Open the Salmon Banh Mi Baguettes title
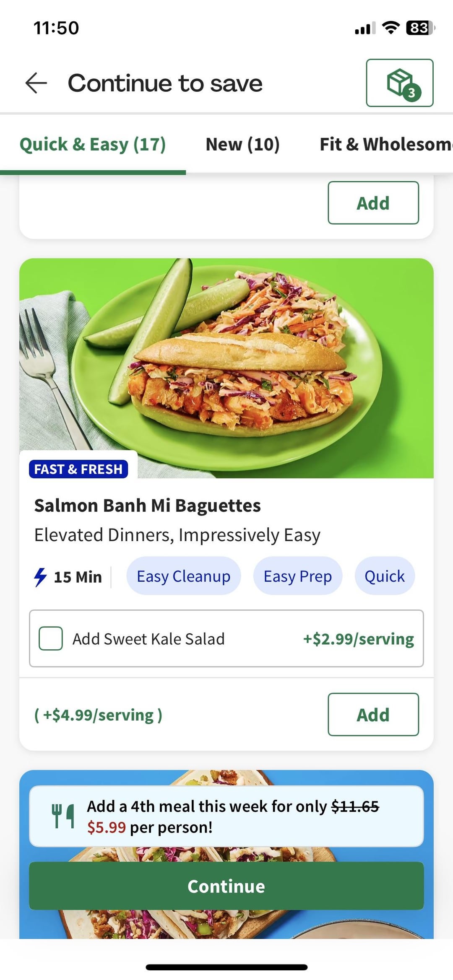 (x=147, y=506)
